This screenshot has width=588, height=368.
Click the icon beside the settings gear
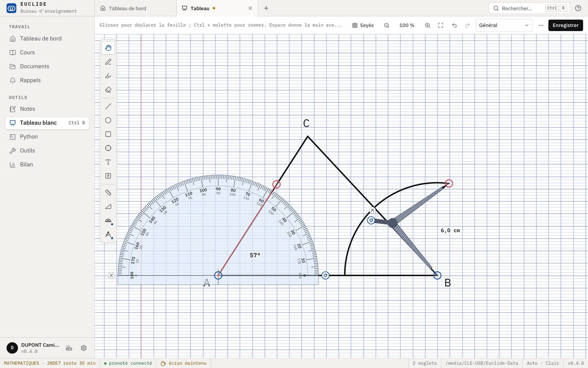coord(69,348)
